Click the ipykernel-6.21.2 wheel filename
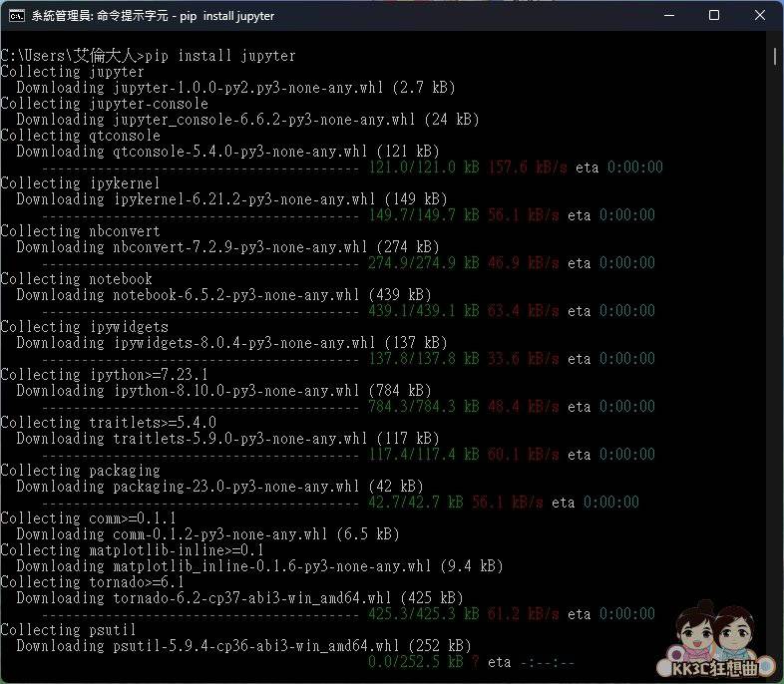The width and height of the screenshot is (784, 684). click(x=231, y=199)
